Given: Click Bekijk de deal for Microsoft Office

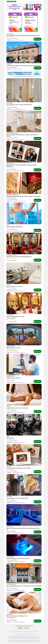Looking at the screenshot, I should point(37,39).
